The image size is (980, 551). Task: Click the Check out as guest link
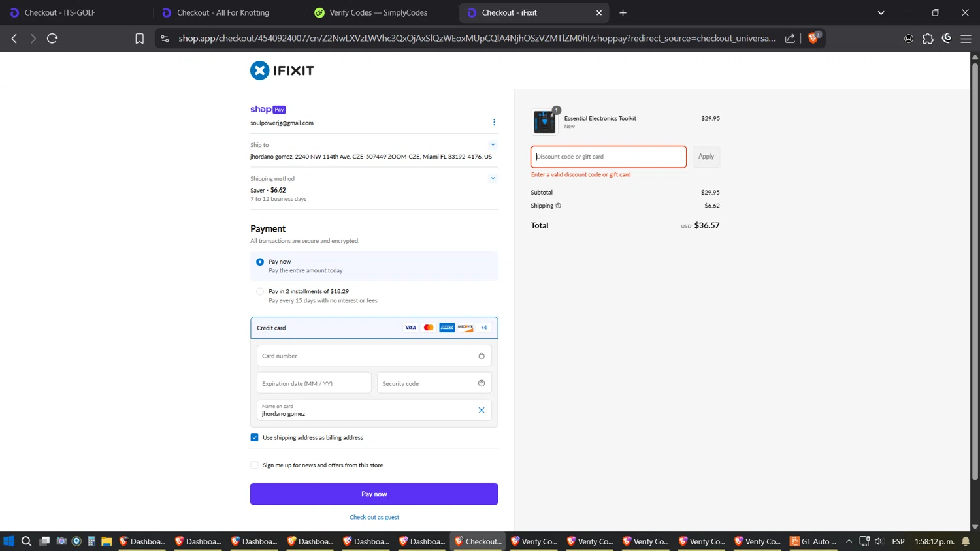coord(374,517)
